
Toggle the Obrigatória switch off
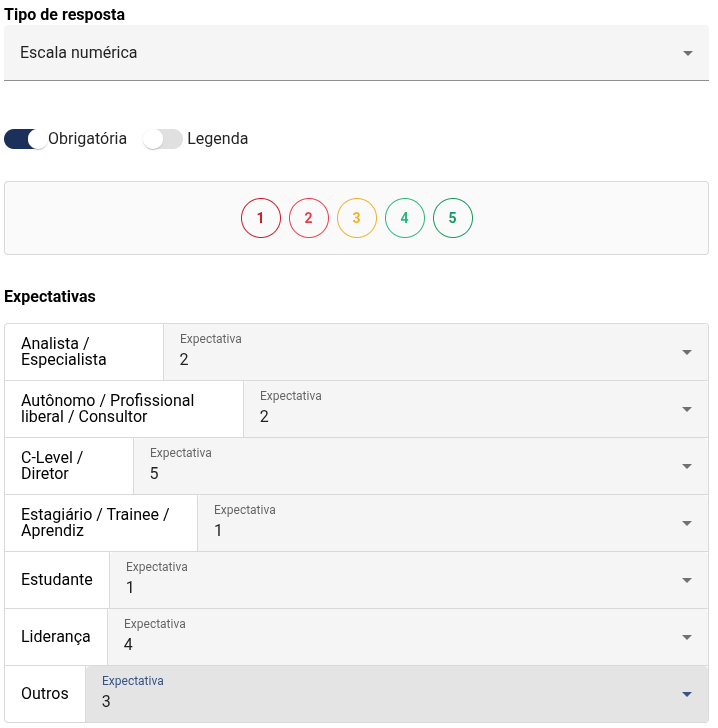[26, 139]
